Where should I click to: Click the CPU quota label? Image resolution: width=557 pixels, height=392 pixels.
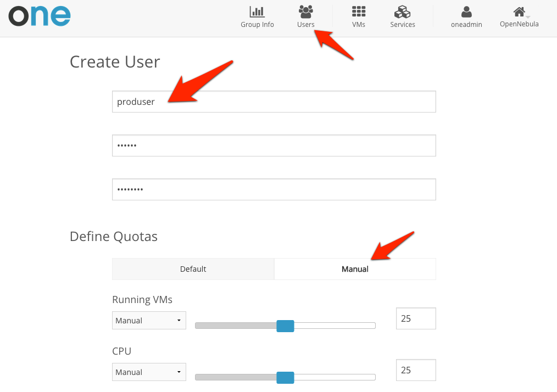point(122,351)
